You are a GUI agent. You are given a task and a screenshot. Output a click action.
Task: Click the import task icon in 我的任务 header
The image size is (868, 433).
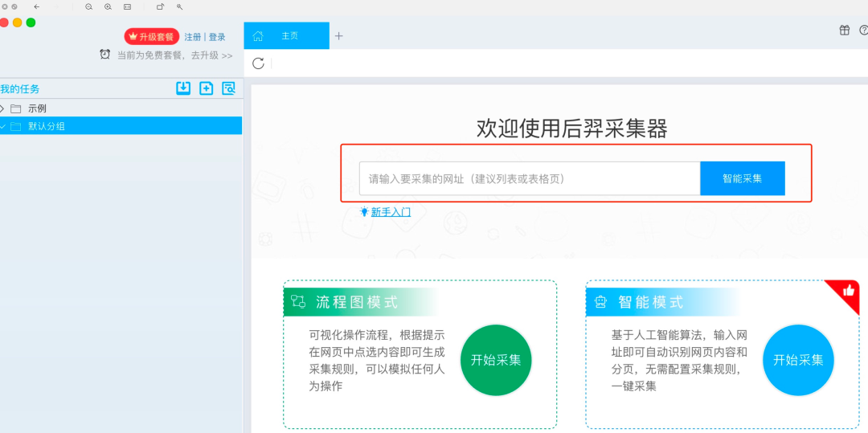point(183,88)
